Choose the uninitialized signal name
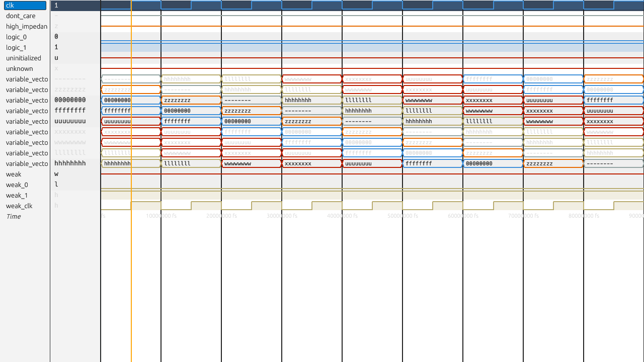Screen dimensions: 644x362 [x=23, y=58]
